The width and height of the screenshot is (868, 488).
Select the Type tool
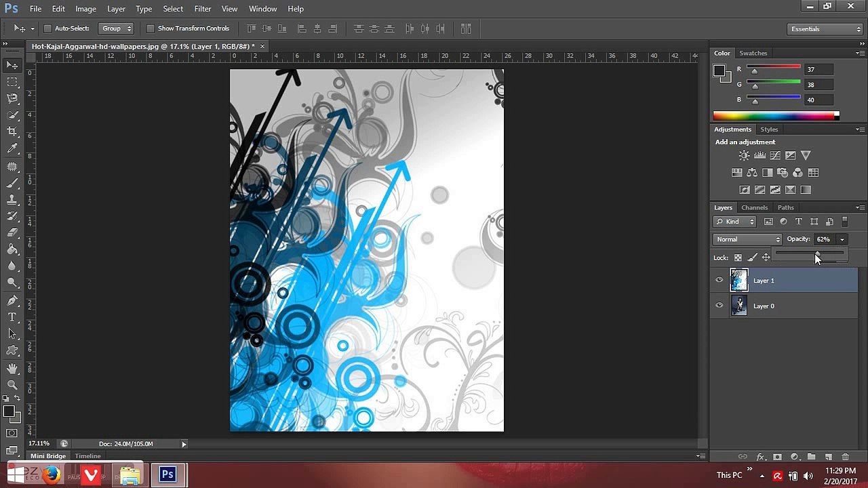click(12, 317)
